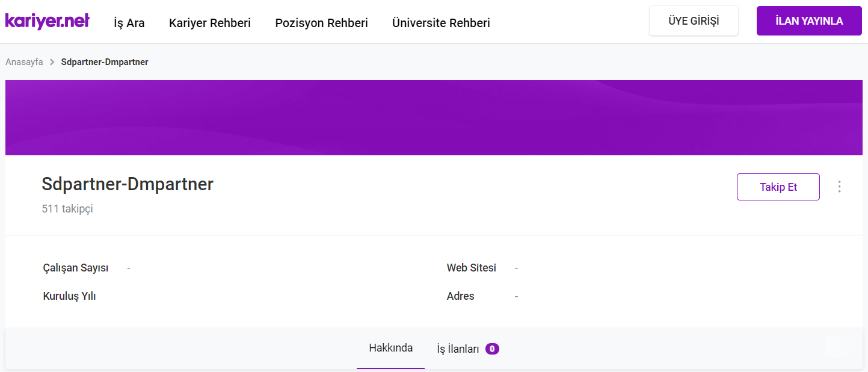Click the kariyer.net logo

47,21
